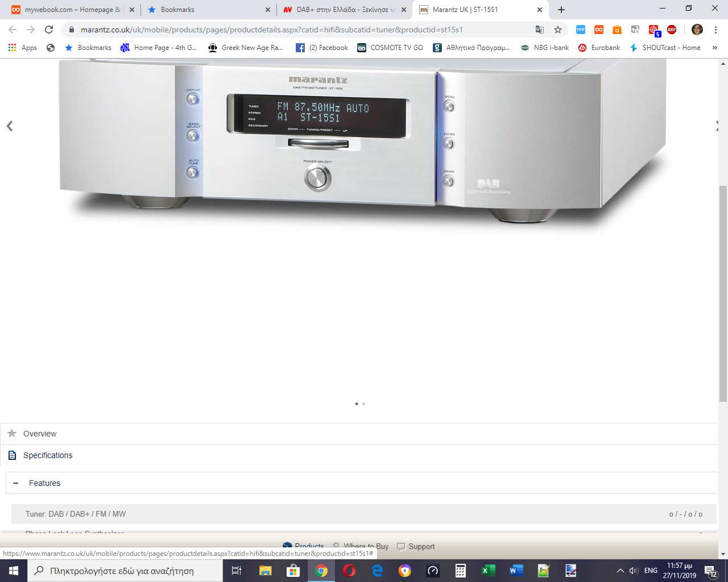Screen dimensions: 728x582
Task: Click the previous image arrow on carousel
Action: pyautogui.click(x=10, y=126)
